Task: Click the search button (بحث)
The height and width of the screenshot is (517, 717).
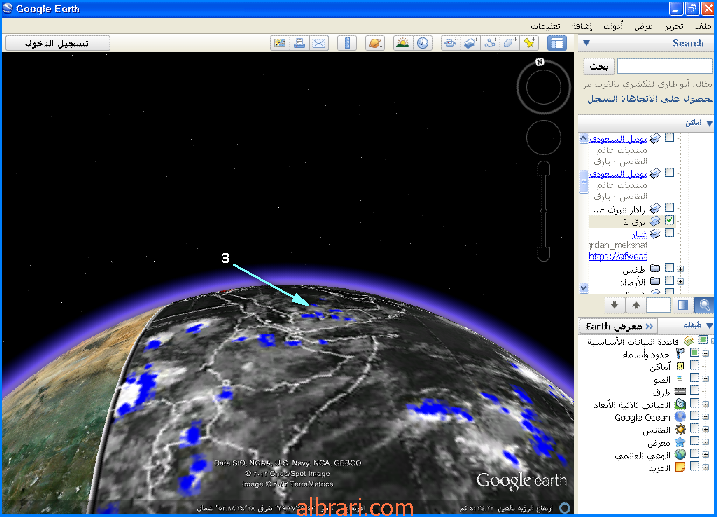Action: coord(598,66)
